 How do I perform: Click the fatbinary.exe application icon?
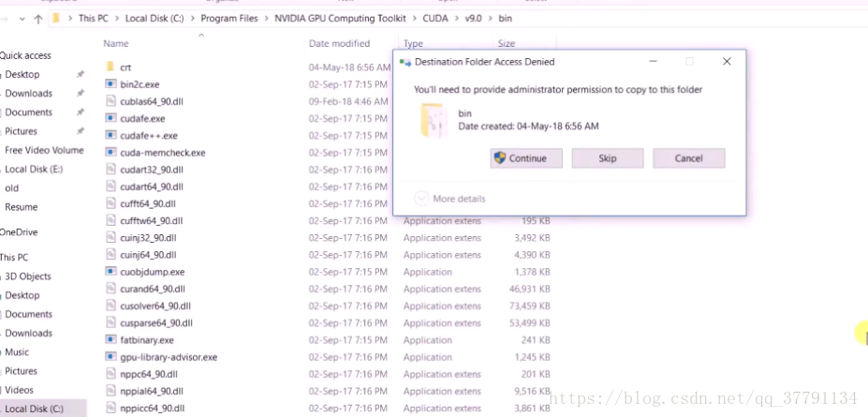click(110, 340)
